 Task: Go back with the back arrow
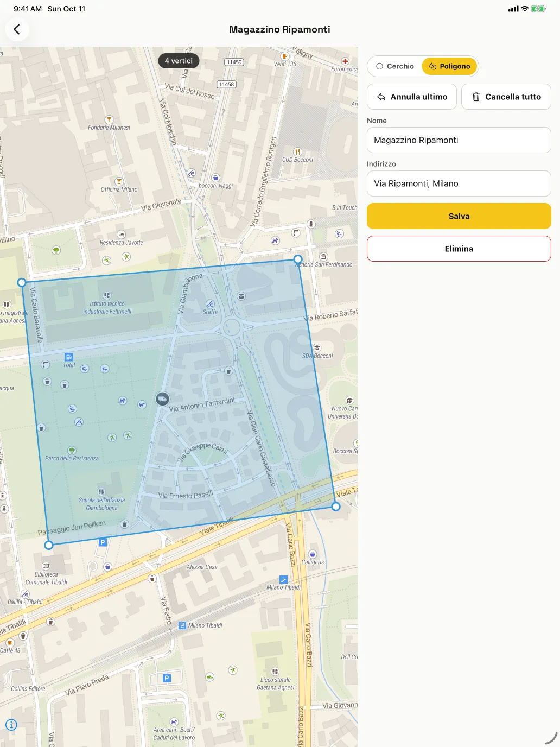pyautogui.click(x=17, y=29)
